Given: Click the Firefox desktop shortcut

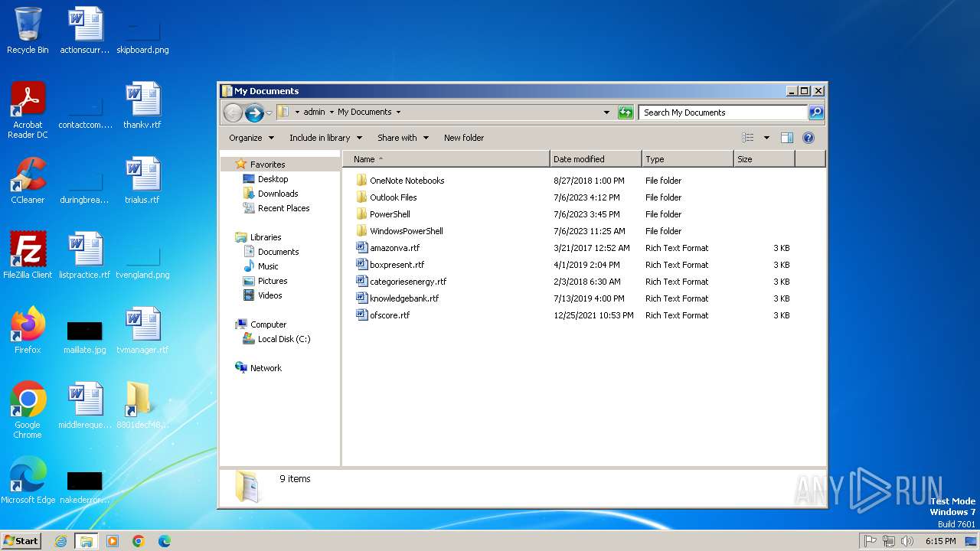Looking at the screenshot, I should (x=28, y=331).
